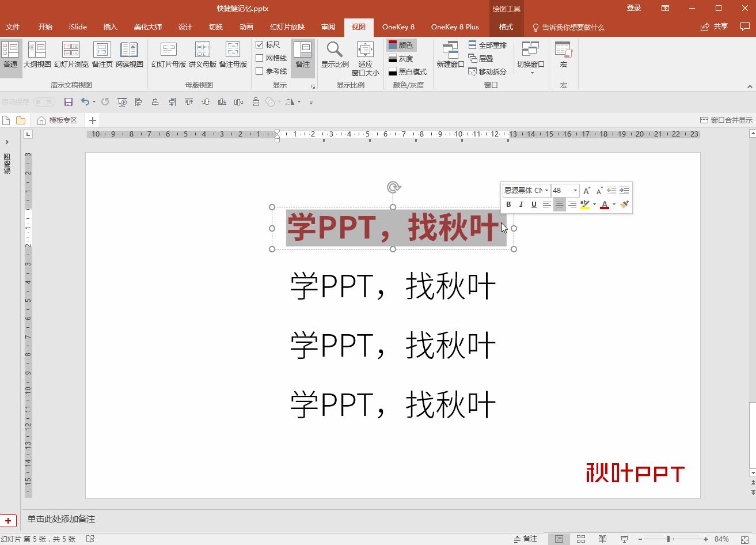Open the font name dropdown showing 思源黑体
The width and height of the screenshot is (756, 545).
coord(546,190)
